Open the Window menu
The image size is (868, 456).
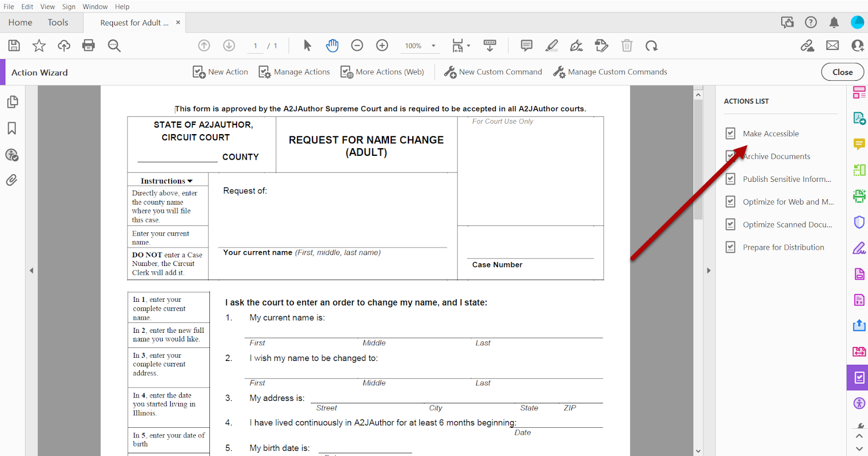[95, 7]
